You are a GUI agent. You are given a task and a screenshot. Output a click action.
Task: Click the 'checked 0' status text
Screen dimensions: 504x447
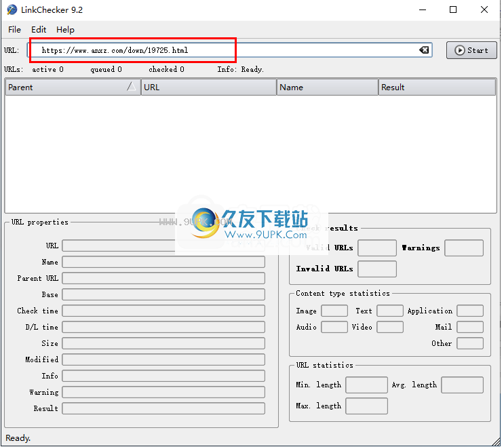[x=166, y=69]
